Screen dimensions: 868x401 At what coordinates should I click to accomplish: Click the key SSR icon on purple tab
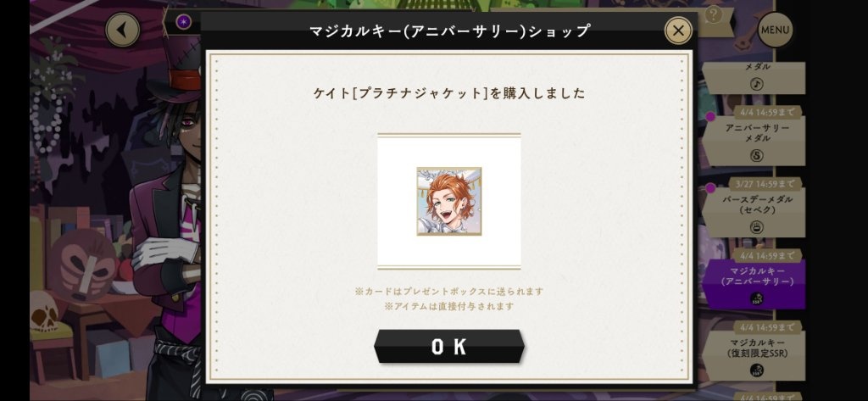pos(756,298)
